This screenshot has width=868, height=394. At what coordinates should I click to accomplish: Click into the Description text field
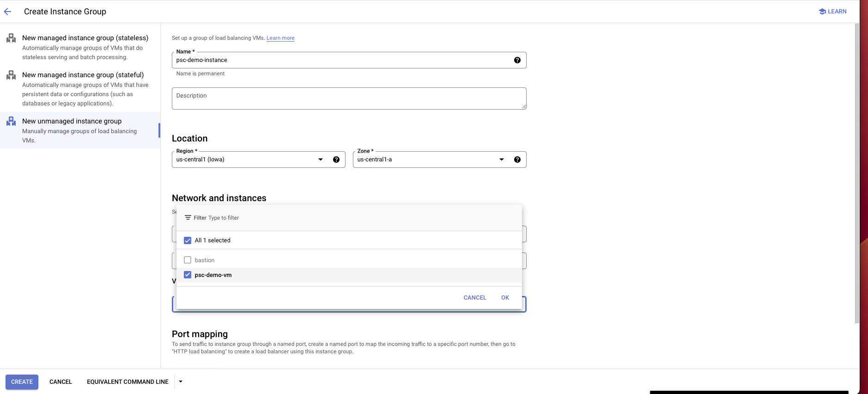pyautogui.click(x=349, y=98)
